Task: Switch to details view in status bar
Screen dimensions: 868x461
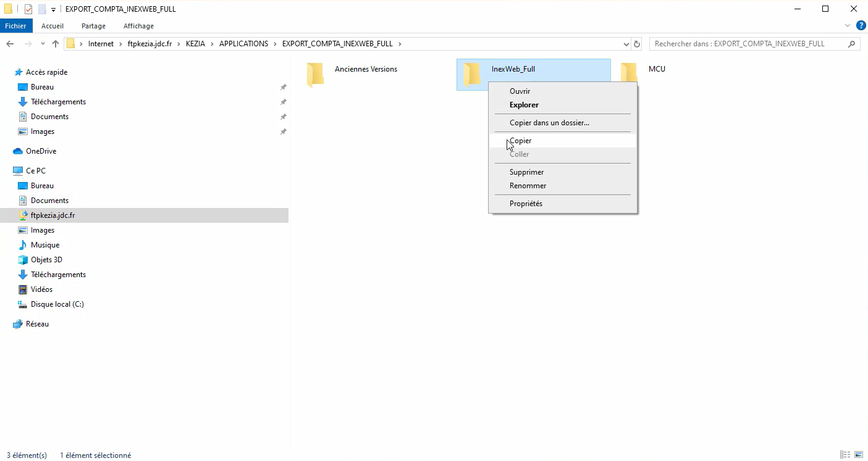Action: tap(845, 455)
